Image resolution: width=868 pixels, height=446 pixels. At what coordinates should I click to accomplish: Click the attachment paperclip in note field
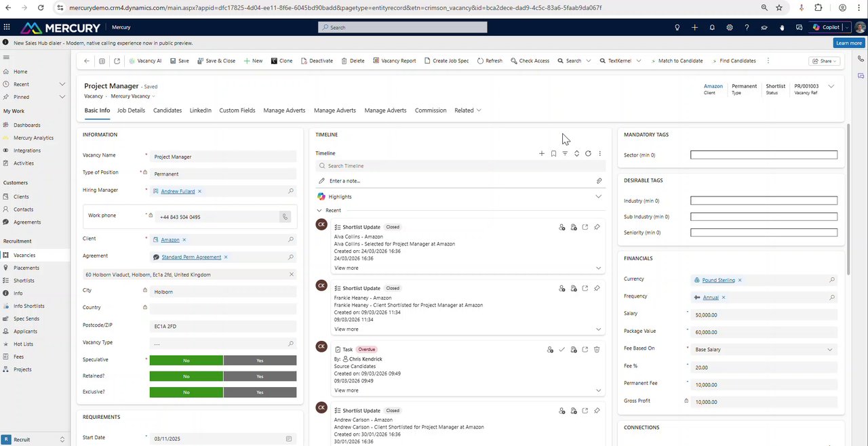click(x=599, y=181)
